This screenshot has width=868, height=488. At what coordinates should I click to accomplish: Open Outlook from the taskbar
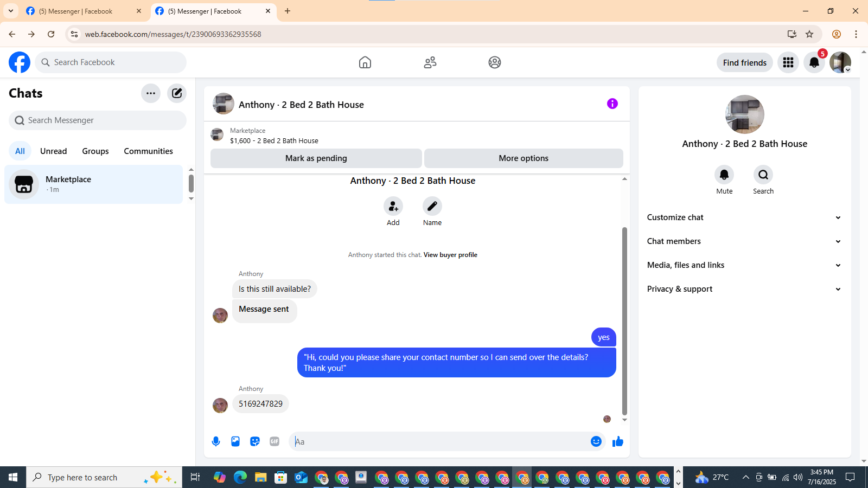[301, 477]
